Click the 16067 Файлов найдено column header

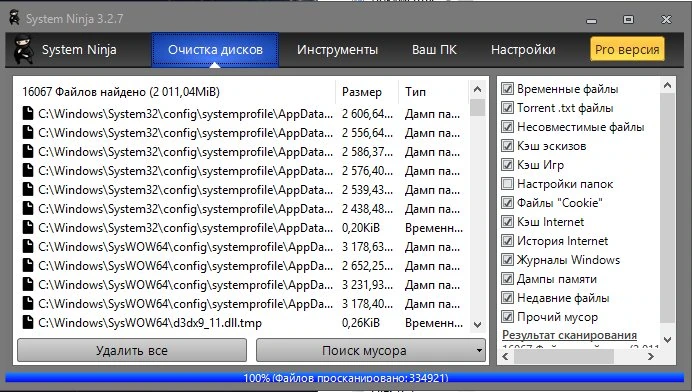(176, 92)
